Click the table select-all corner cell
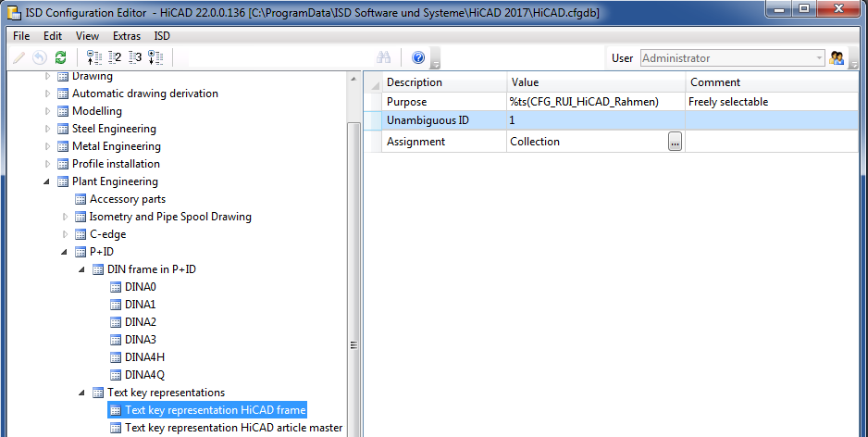This screenshot has height=437, width=868. pyautogui.click(x=374, y=82)
